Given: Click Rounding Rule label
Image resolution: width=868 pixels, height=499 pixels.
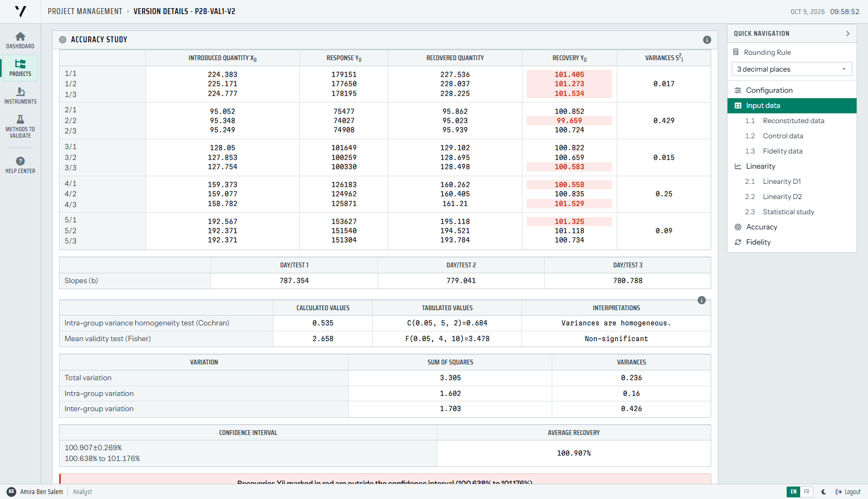Looking at the screenshot, I should click(767, 52).
